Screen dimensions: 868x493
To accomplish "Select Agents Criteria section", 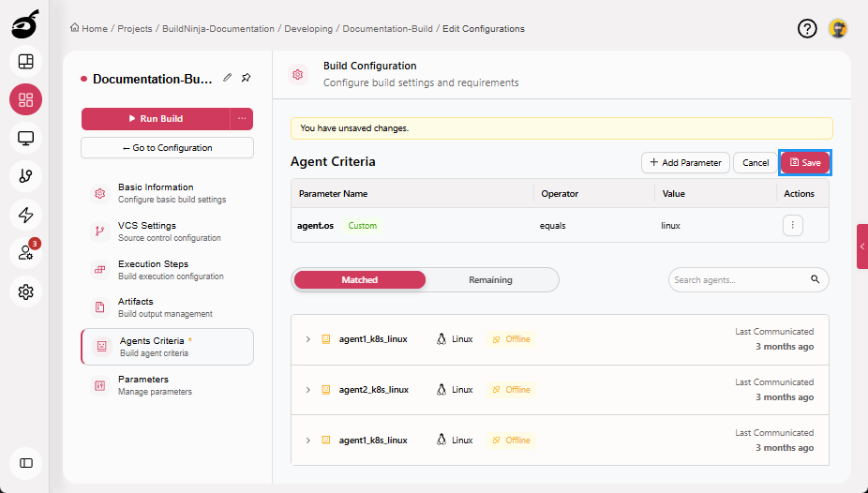I will coord(167,347).
